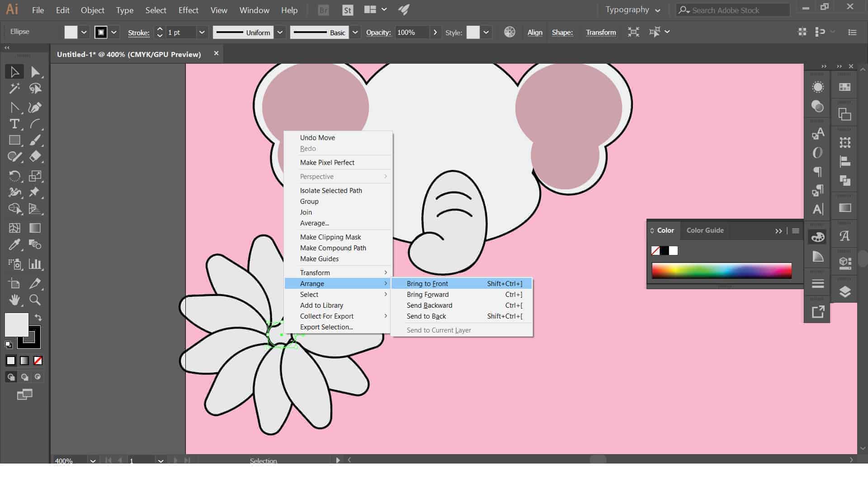This screenshot has height=488, width=868.
Task: Switch to the Color Guide tab
Action: pos(705,230)
